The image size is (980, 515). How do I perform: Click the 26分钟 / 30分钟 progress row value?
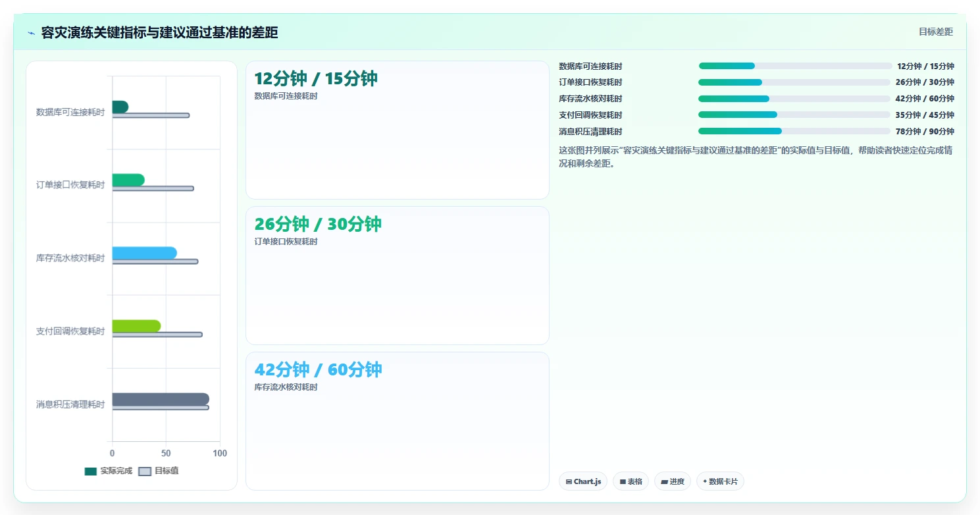coord(925,82)
